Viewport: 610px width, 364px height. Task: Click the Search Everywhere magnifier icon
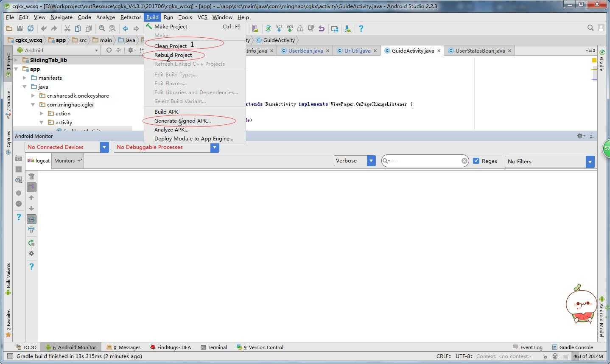[590, 28]
